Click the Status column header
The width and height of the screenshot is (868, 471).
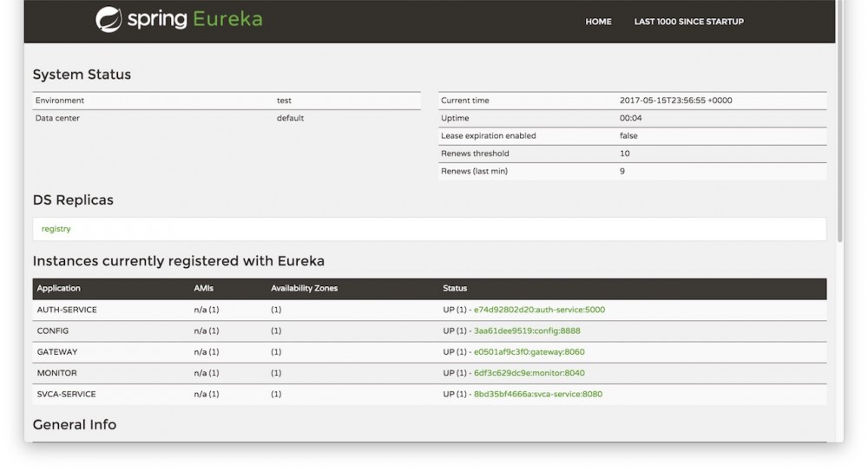[455, 289]
